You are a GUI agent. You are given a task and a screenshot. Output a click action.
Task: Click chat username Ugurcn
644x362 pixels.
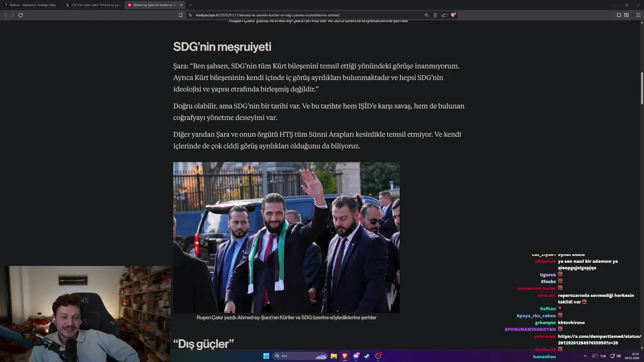(547, 275)
